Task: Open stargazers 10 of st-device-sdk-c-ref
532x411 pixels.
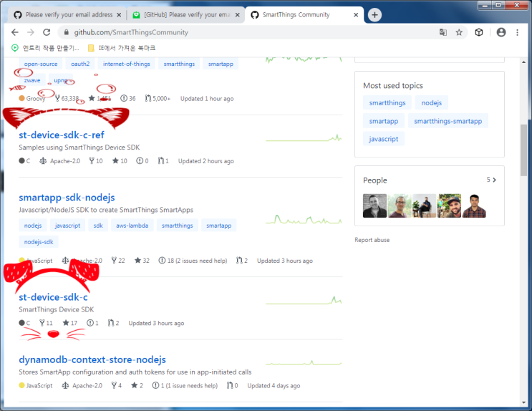Action: pos(120,161)
